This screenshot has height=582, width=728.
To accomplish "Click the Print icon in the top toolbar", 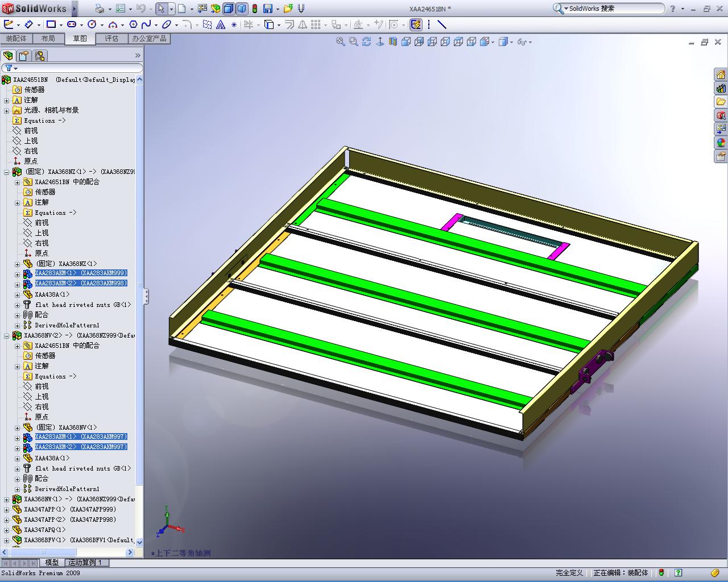I will (x=100, y=9).
